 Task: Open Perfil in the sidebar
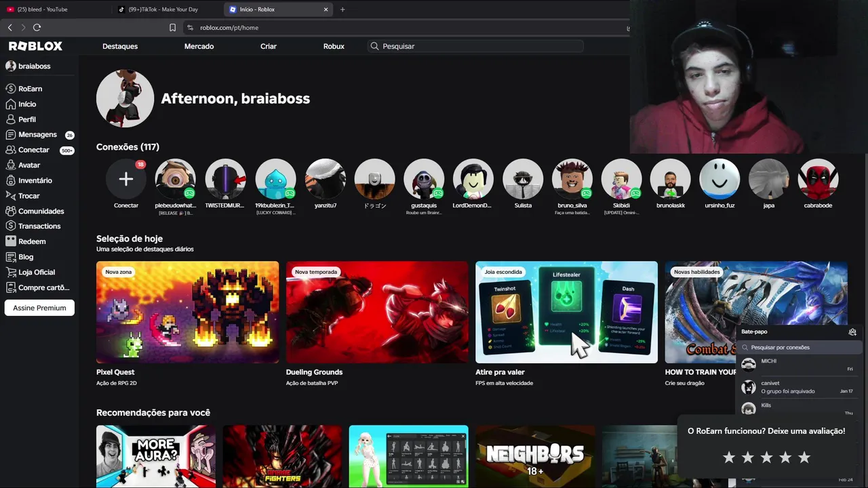[21, 119]
